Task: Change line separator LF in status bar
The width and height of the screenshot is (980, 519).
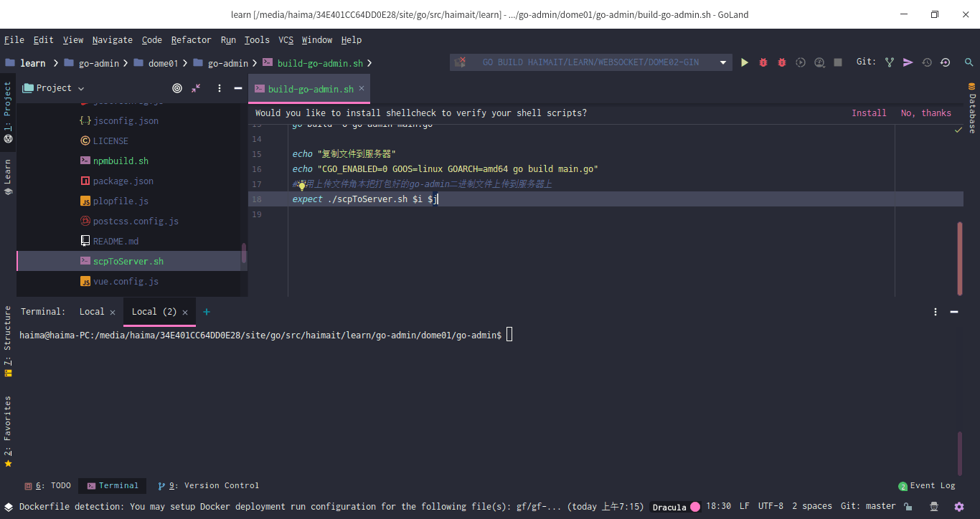Action: point(745,506)
